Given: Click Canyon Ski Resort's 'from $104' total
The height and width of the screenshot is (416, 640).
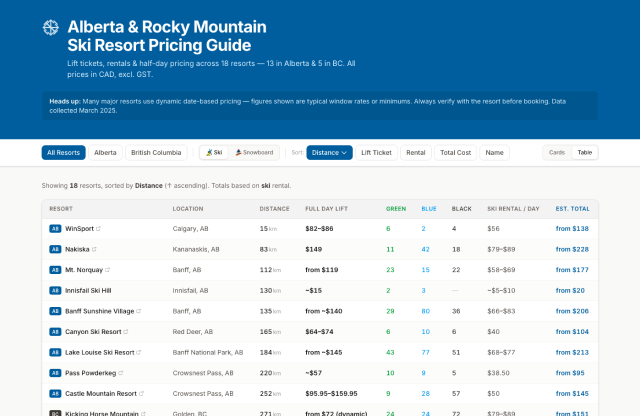Looking at the screenshot, I should pyautogui.click(x=572, y=331).
